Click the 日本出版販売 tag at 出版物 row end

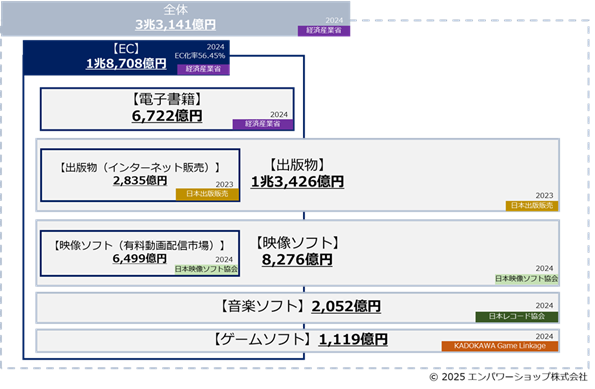point(532,206)
